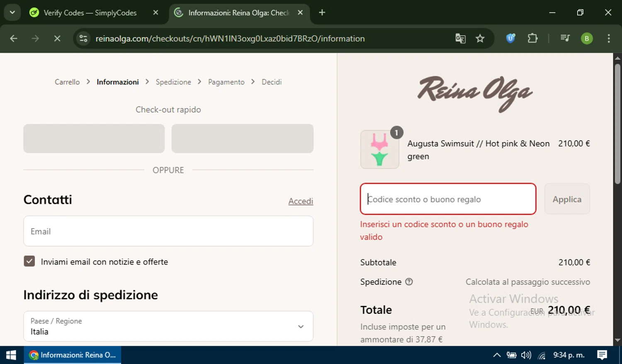Select the Informazioni: Reina Olga checkout tab

[x=238, y=13]
